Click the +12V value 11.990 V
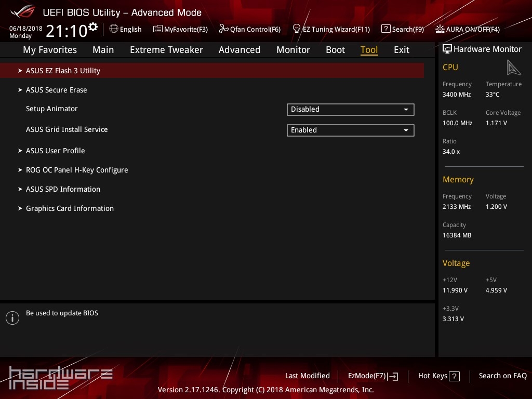The image size is (532, 399). pos(455,290)
